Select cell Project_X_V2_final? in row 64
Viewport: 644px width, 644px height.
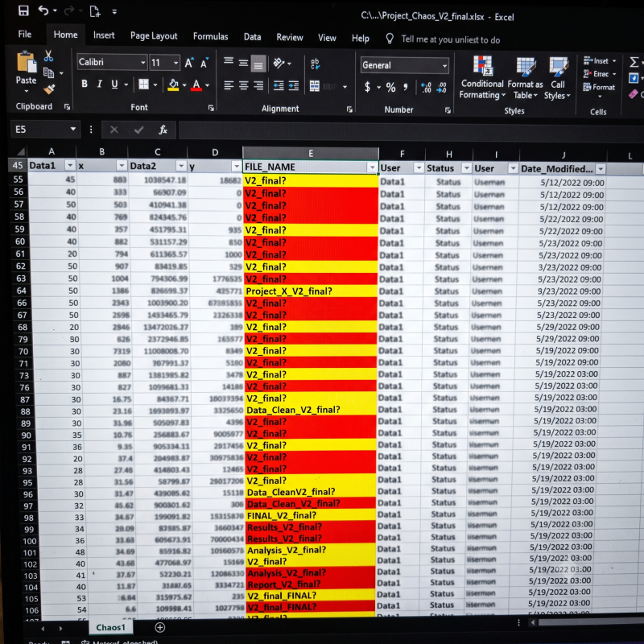pos(311,291)
